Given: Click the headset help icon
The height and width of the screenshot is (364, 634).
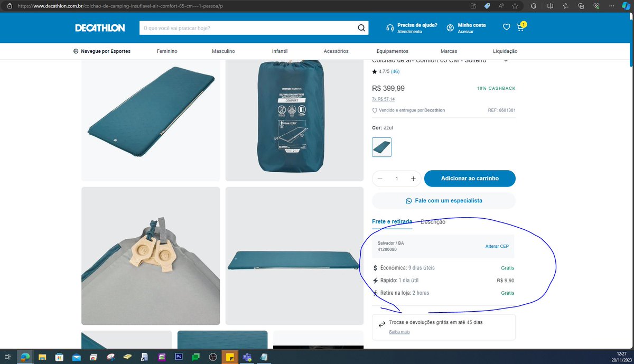Looking at the screenshot, I should (390, 28).
